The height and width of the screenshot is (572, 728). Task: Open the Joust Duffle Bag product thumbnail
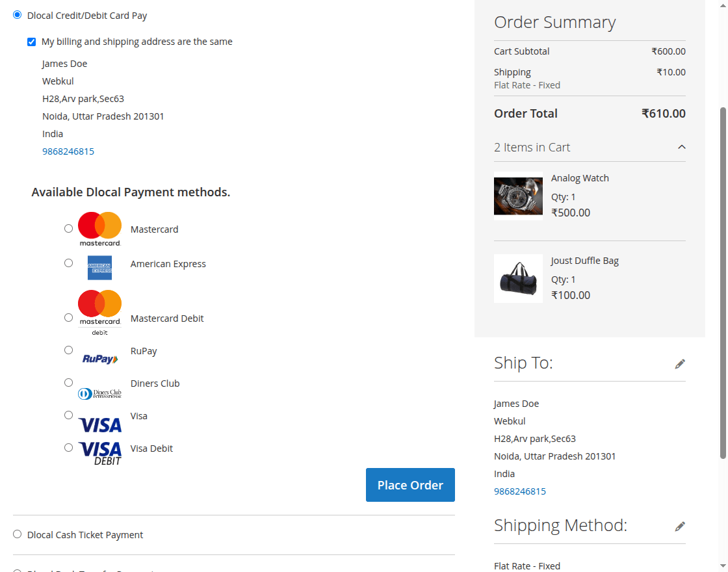(518, 278)
